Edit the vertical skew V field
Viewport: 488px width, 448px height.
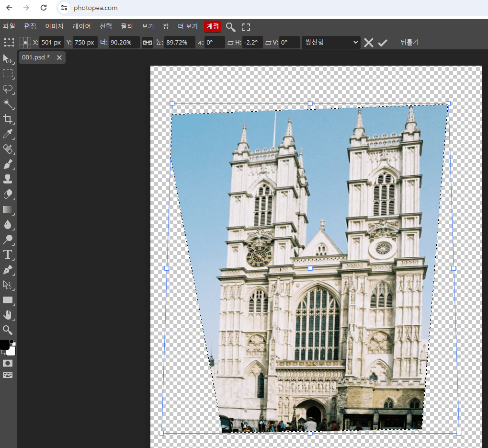click(289, 42)
